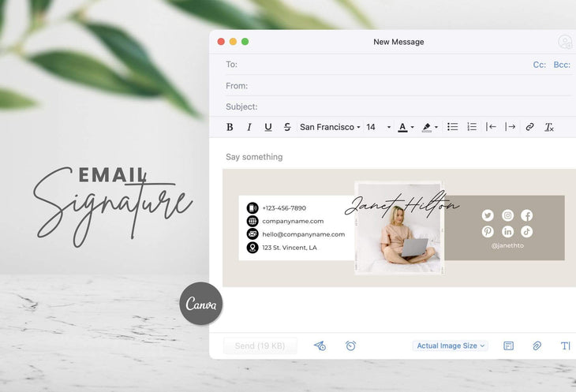This screenshot has height=392, width=576.
Task: Toggle italic text style
Action: [249, 127]
